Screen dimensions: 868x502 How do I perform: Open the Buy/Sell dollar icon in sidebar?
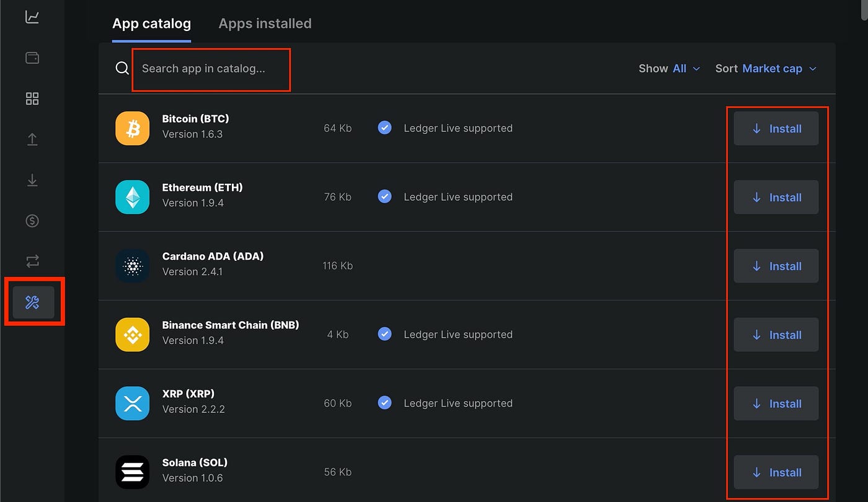(x=32, y=221)
